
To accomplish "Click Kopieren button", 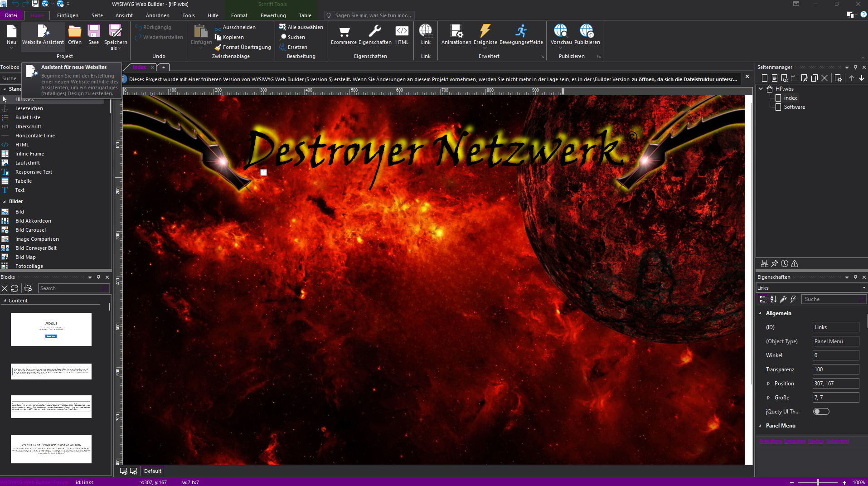I will click(x=229, y=37).
